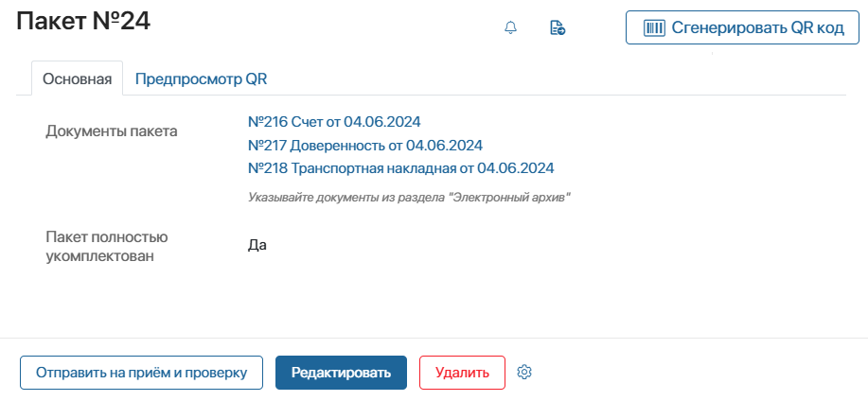Click Отправить на приём и проверку
This screenshot has width=868, height=401.
(141, 373)
